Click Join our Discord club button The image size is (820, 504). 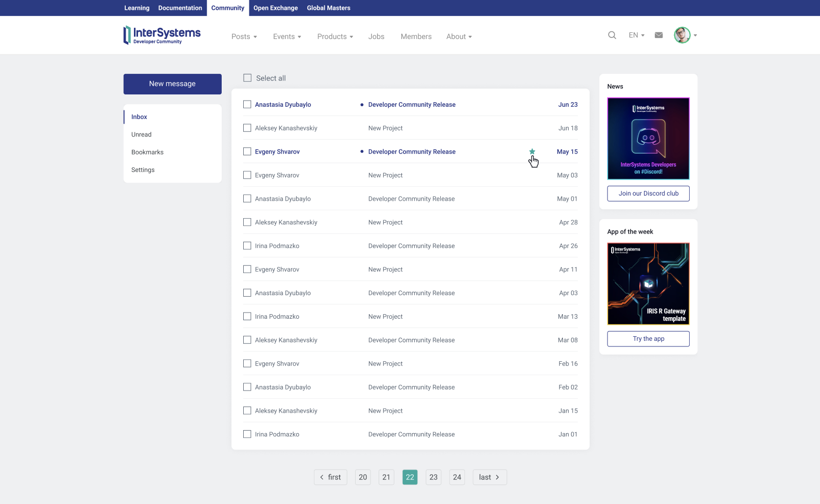tap(648, 193)
